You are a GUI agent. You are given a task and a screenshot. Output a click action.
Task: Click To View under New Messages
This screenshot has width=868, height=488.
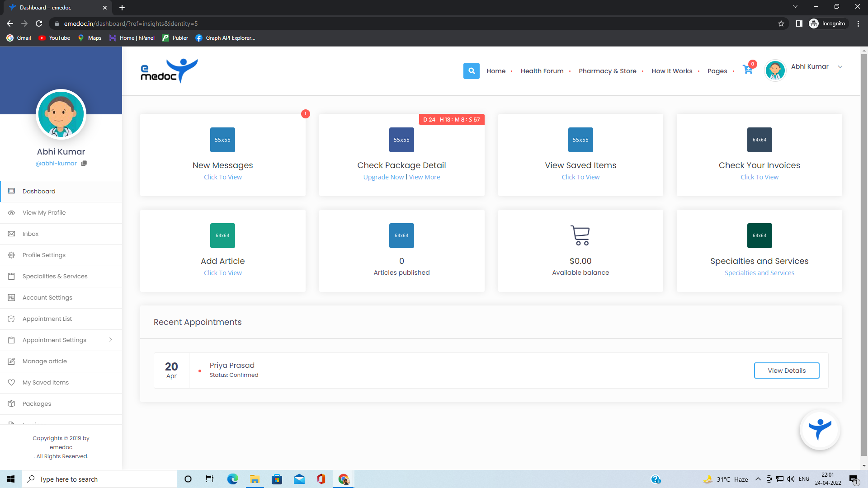tap(222, 177)
